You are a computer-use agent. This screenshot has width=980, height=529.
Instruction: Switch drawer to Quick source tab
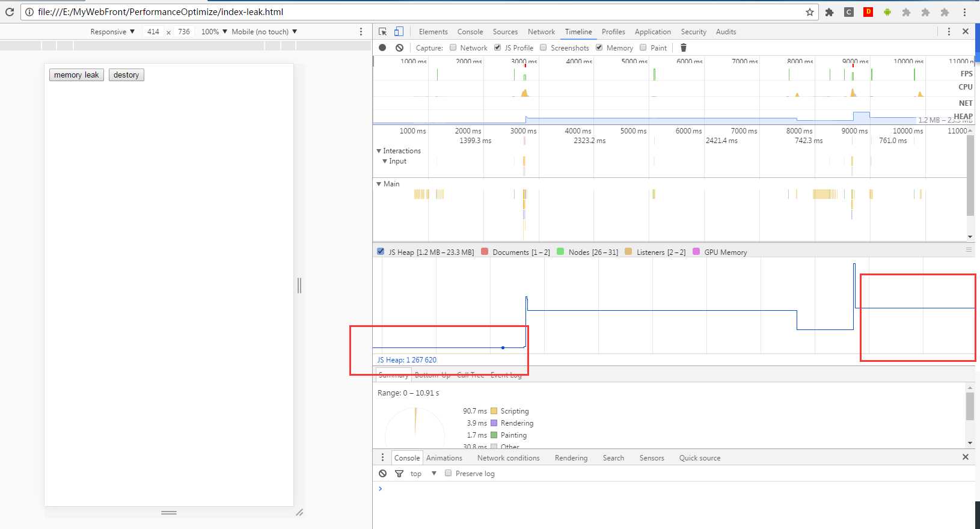700,458
